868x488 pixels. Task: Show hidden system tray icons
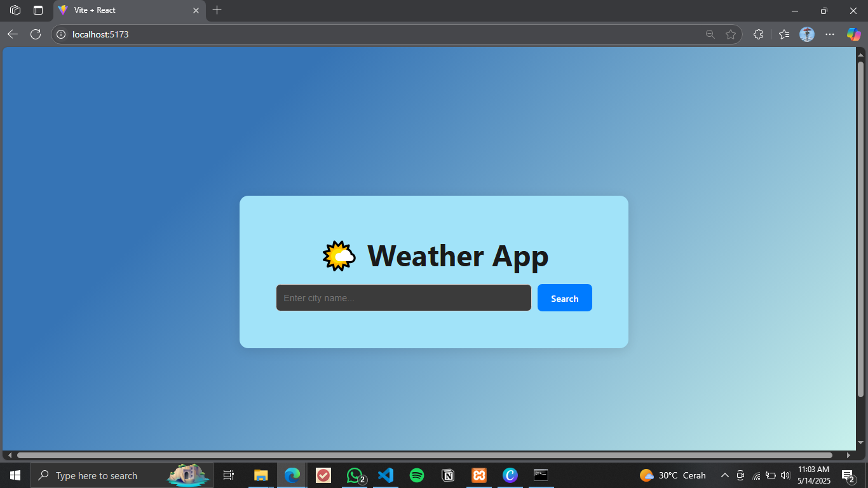[x=724, y=475]
